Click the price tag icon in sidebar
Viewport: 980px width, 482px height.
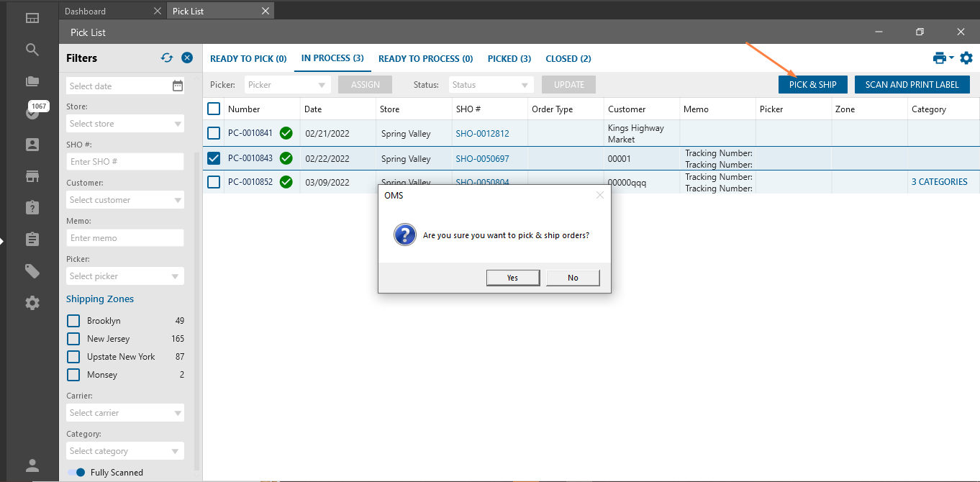click(32, 271)
